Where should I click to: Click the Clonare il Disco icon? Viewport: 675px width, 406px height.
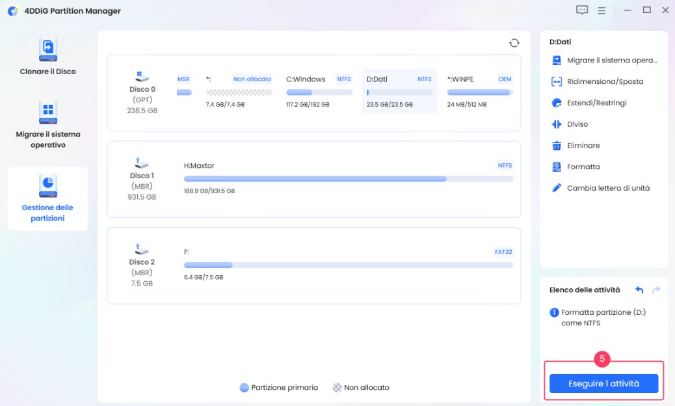(48, 50)
